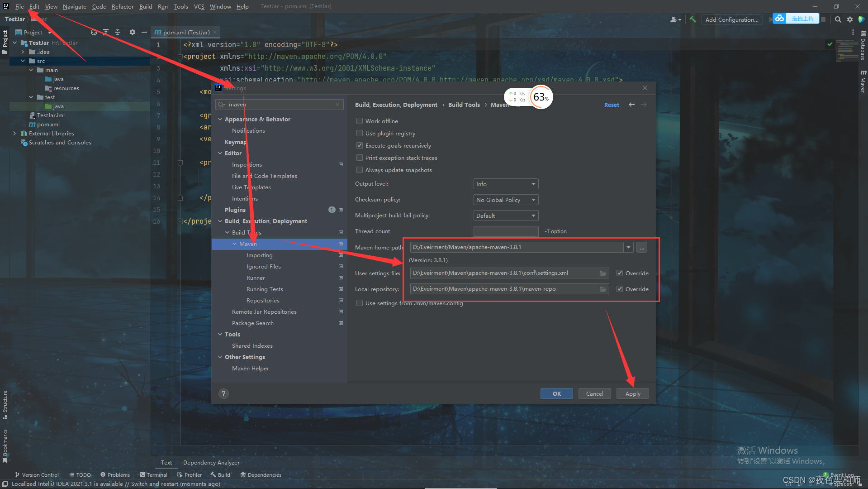
Task: Enable Use settings from .mvn/maven.config
Action: coord(360,303)
